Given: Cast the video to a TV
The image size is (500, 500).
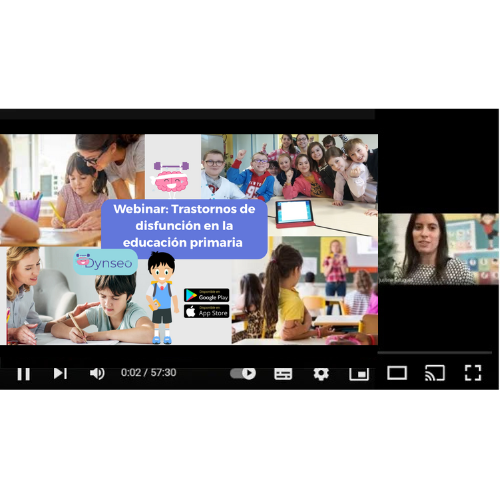Looking at the screenshot, I should point(435,373).
